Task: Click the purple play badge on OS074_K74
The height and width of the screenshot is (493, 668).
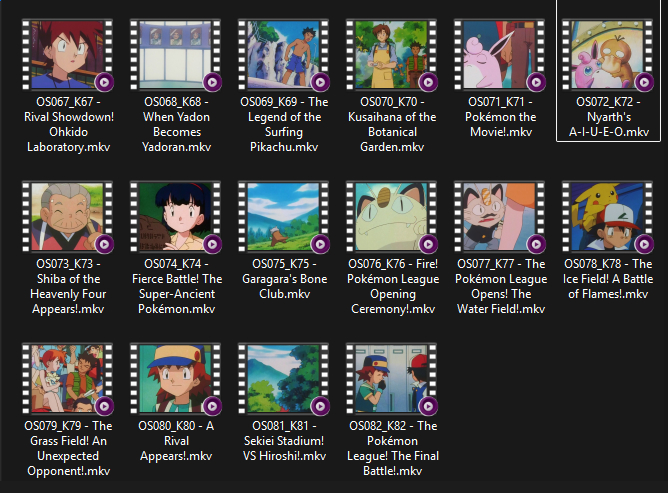Action: coord(212,244)
